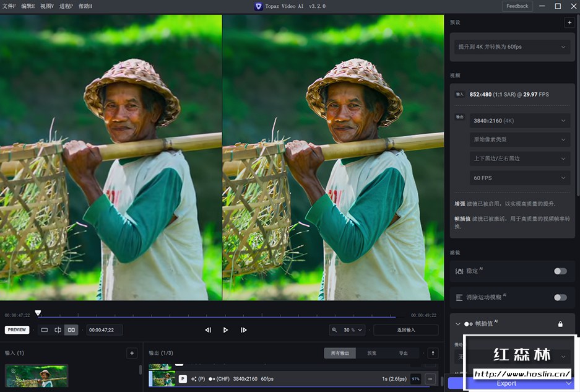Open the 60 FPS dropdown
The width and height of the screenshot is (580, 392).
[x=519, y=178]
